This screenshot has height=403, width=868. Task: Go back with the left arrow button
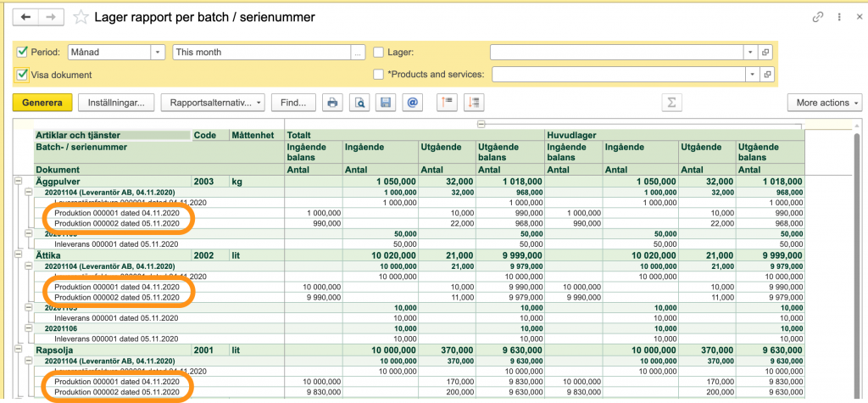[25, 17]
